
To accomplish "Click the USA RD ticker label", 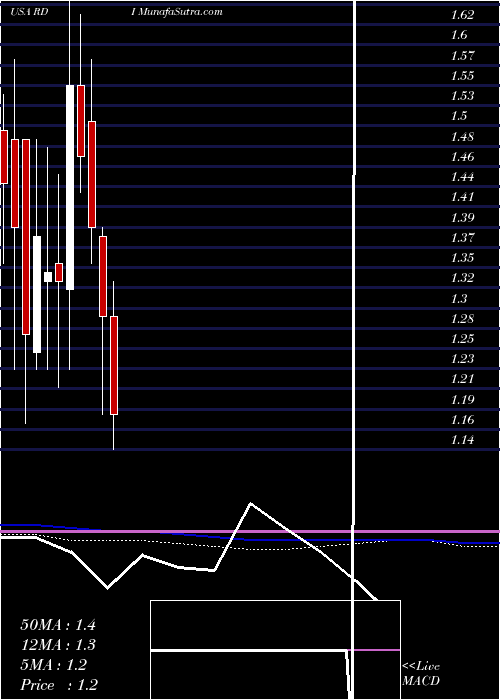I will [x=29, y=12].
